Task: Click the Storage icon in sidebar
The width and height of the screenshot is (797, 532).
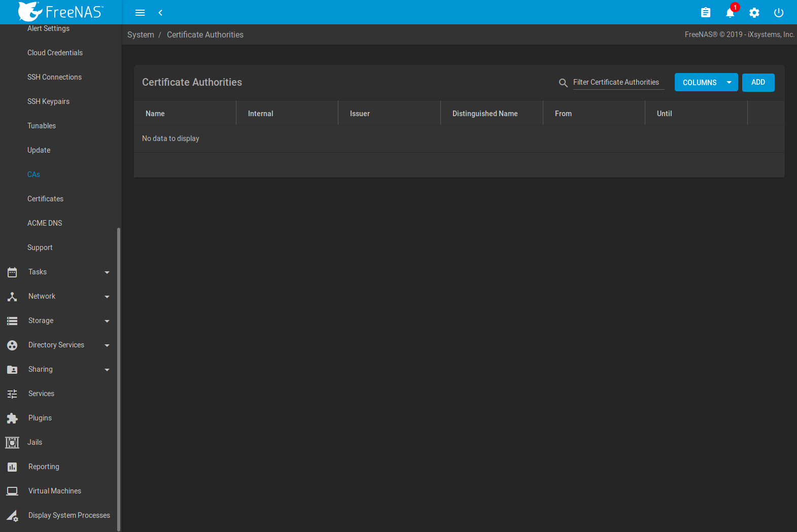Action: coord(12,321)
